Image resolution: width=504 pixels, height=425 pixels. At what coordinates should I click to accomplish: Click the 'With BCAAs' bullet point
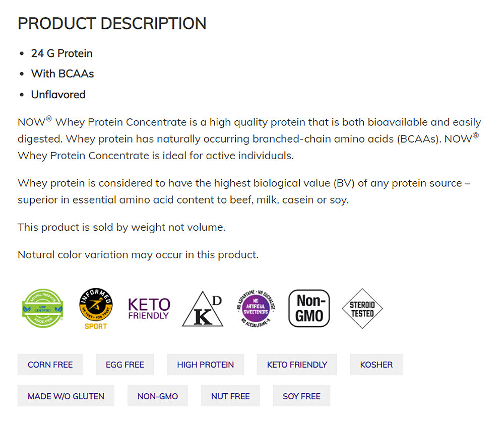[x=62, y=74]
